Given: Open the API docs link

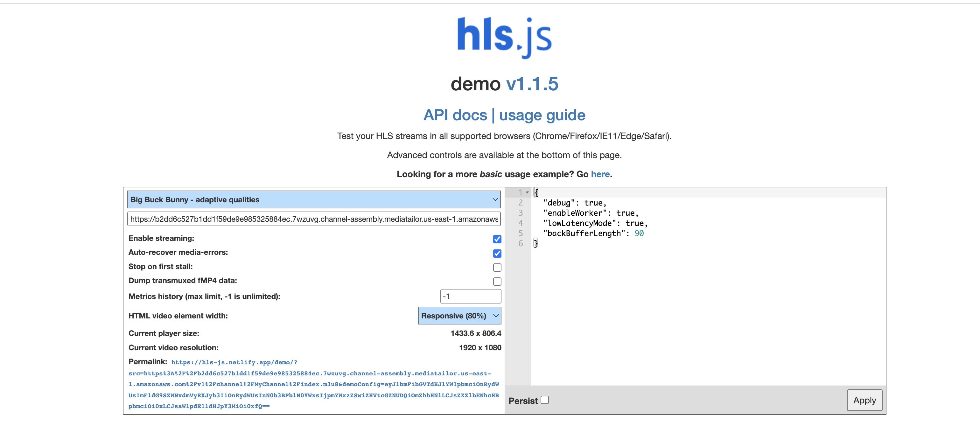Looking at the screenshot, I should click(x=455, y=115).
